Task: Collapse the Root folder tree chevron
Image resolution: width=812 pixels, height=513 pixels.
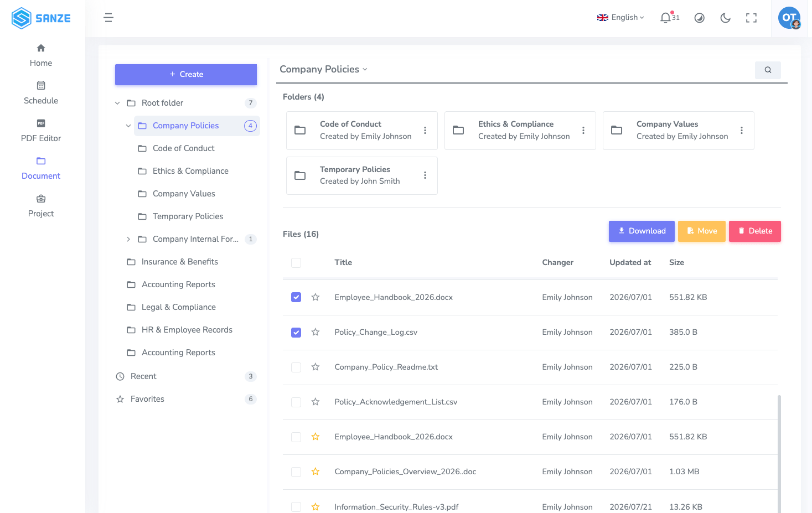Action: [x=117, y=103]
